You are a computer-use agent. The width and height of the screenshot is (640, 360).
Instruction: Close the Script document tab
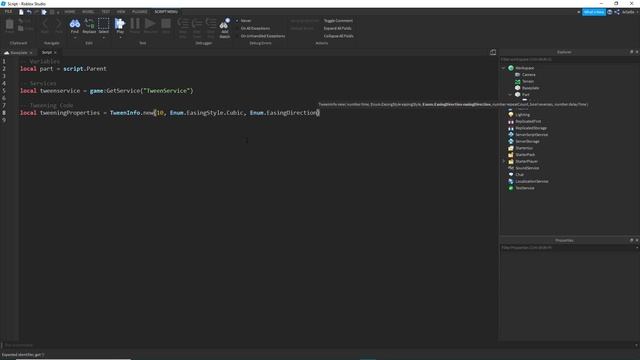pos(55,53)
